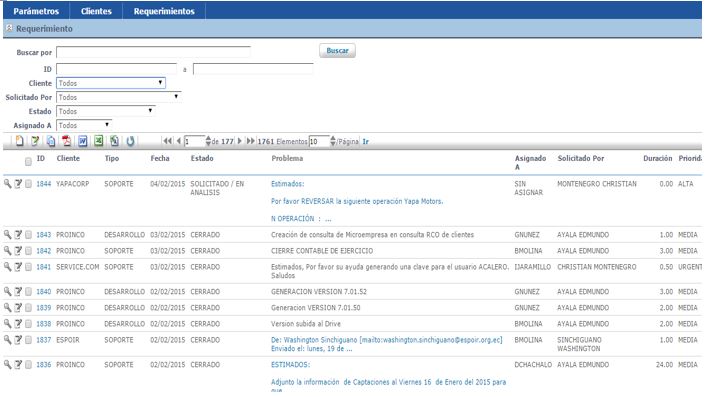Screen dimensions: 714x397
Task: Edit requirement 1844
Action: tap(18, 183)
